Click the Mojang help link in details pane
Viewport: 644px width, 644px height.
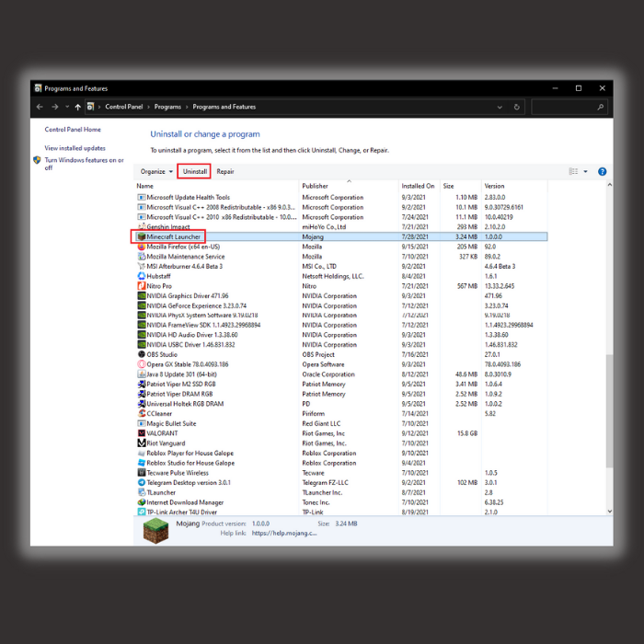(284, 533)
